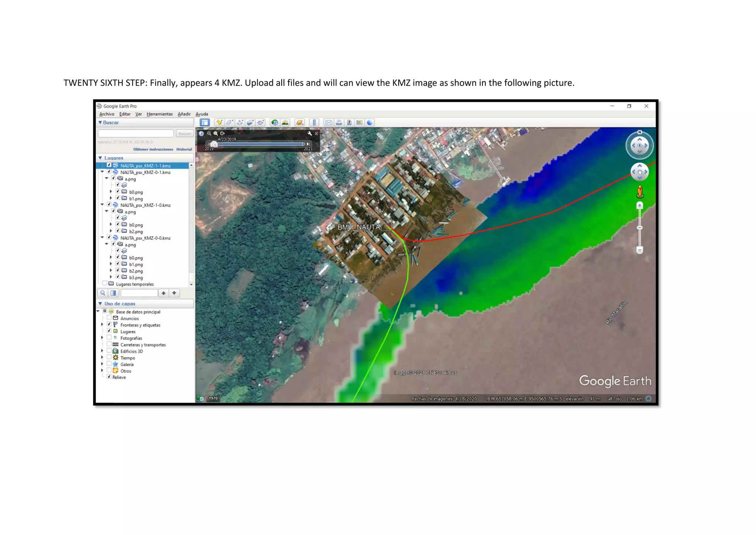Open the Herramientas menu

point(159,114)
